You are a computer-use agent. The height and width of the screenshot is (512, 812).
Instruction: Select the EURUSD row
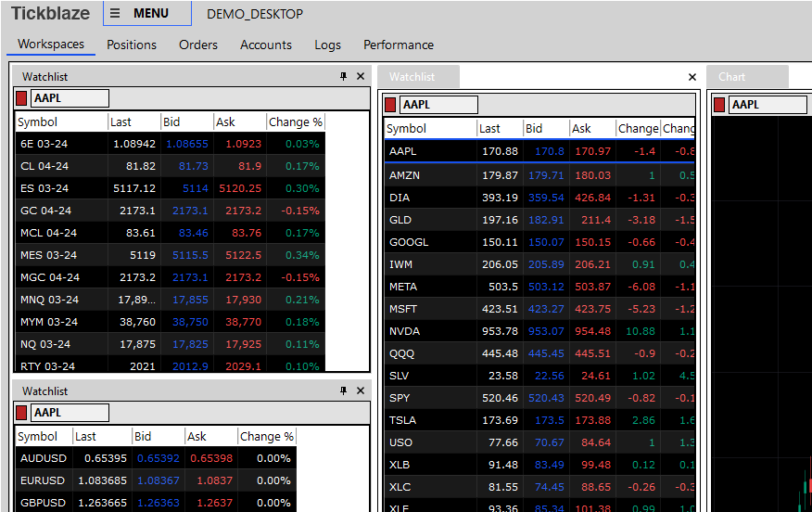click(156, 480)
